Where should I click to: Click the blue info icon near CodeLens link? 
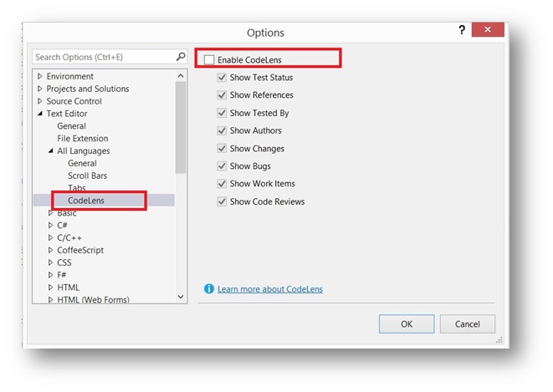click(209, 289)
